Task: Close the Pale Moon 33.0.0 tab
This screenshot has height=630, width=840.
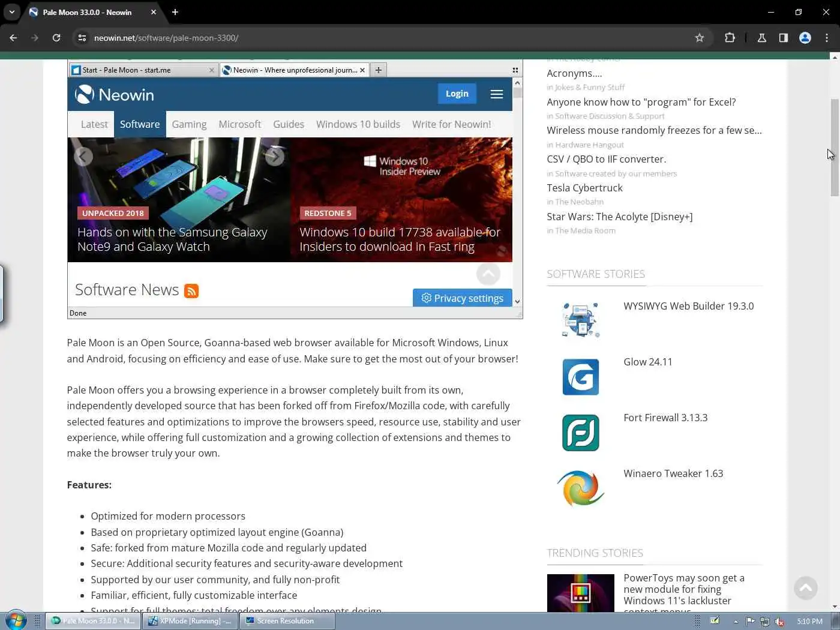Action: click(x=154, y=12)
